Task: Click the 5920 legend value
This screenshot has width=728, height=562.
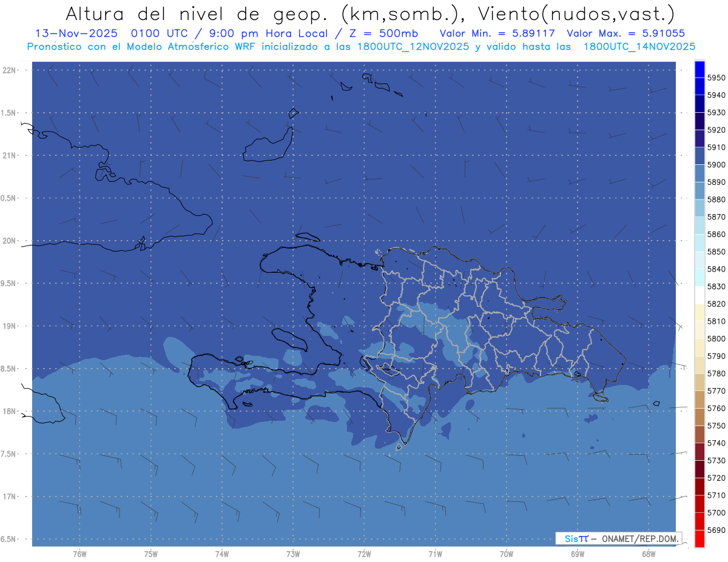Action: [716, 130]
